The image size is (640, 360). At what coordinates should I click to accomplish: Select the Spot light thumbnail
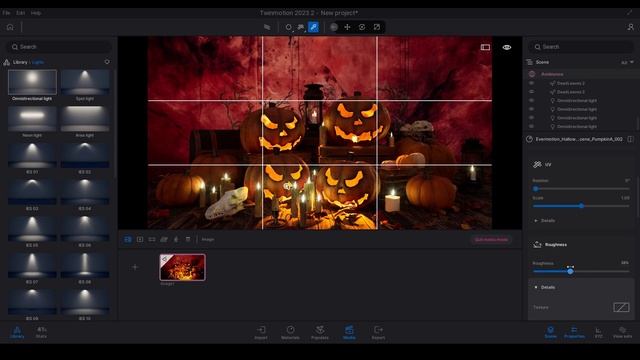(x=85, y=82)
